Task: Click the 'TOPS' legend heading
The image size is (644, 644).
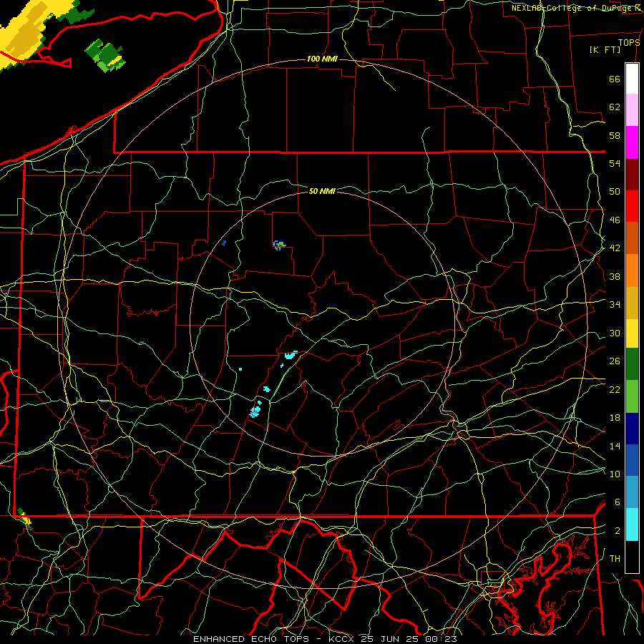Action: [x=629, y=42]
